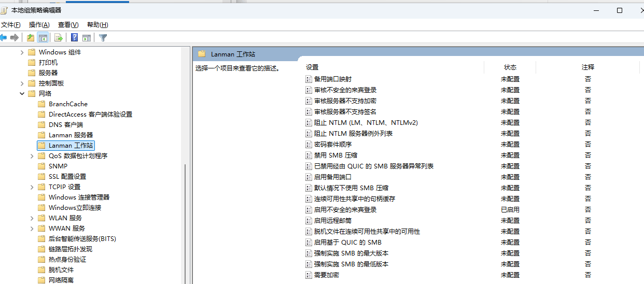Select 后台智能传送服务(BITS) folder
Screen dimensions: 644x284
click(x=82, y=238)
